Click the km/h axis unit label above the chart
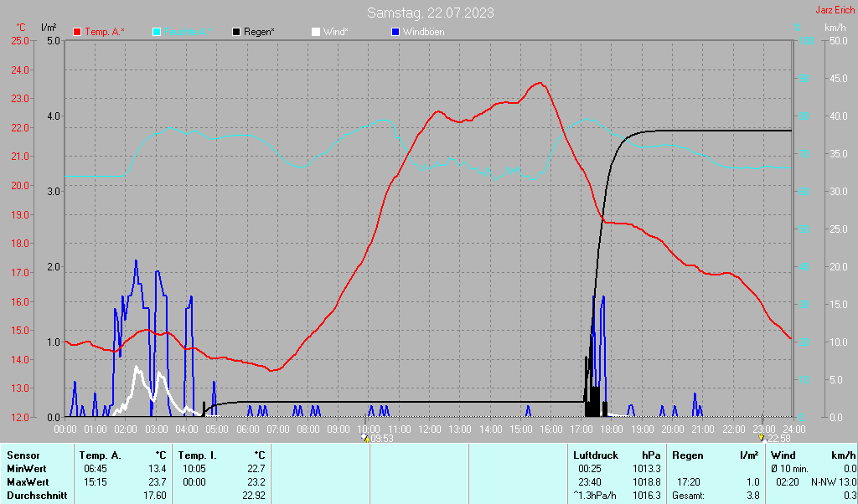 pos(835,27)
